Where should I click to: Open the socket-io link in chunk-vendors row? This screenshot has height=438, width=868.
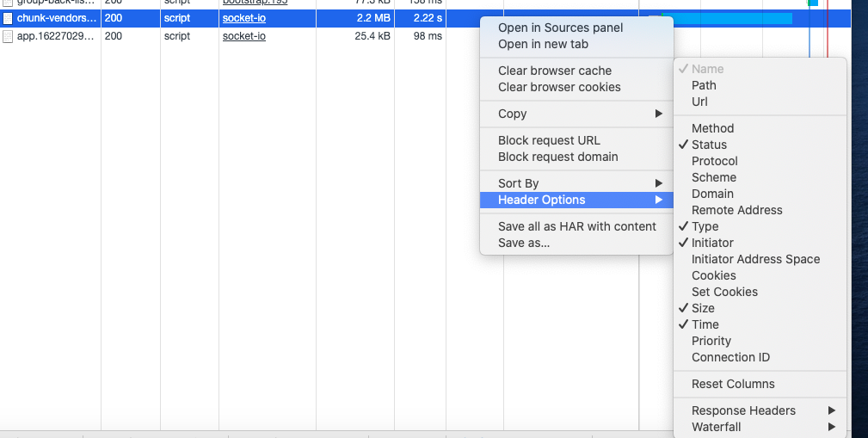pos(244,18)
